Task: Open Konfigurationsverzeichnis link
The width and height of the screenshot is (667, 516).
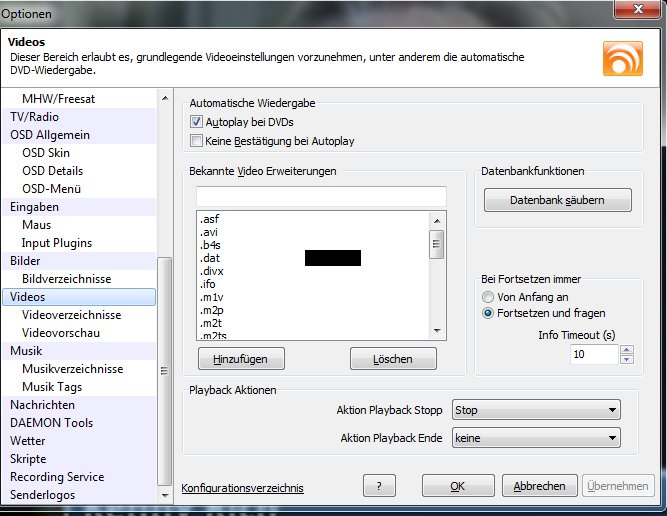Action: [x=242, y=488]
